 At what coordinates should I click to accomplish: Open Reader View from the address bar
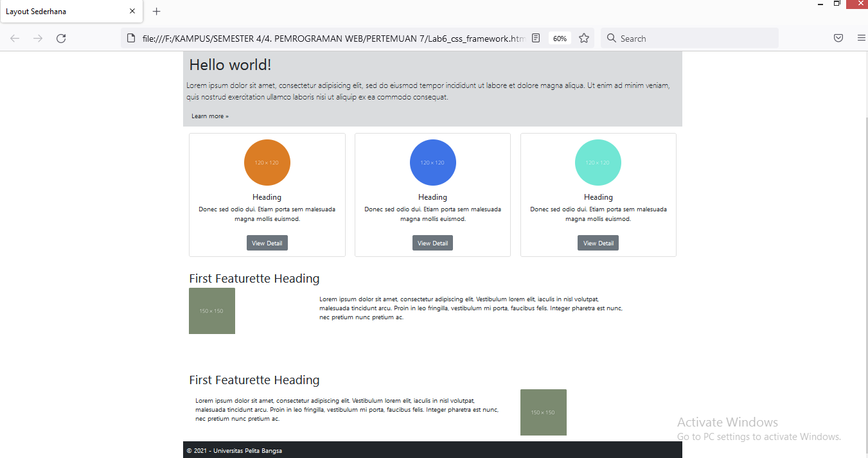pos(536,38)
